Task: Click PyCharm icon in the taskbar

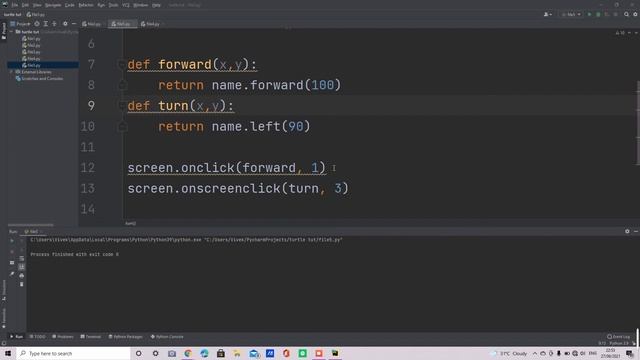Action: (x=335, y=353)
